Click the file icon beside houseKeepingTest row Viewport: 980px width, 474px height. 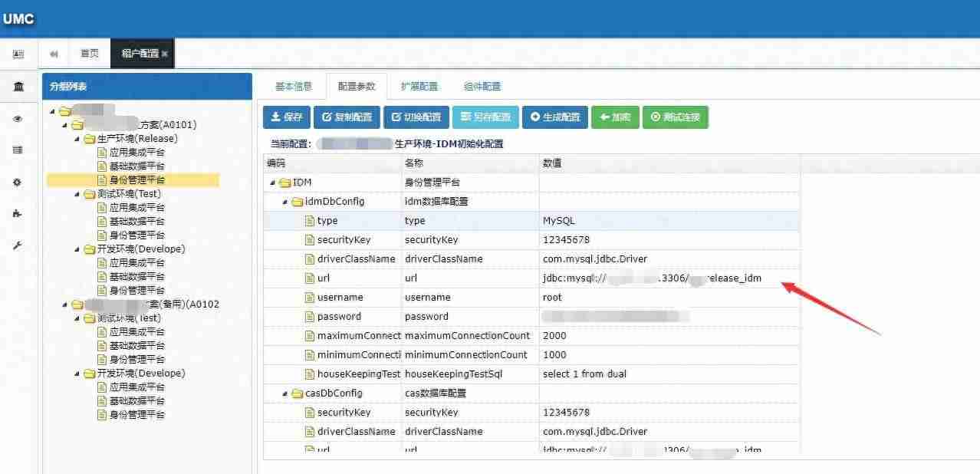click(x=310, y=374)
